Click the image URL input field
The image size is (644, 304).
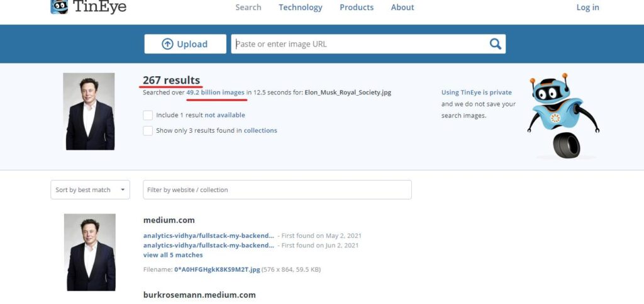point(358,44)
